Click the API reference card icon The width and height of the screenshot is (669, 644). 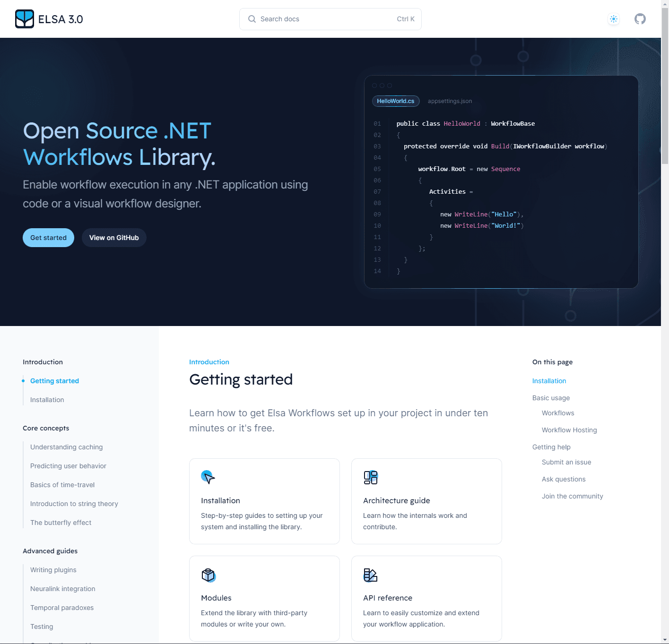[x=370, y=575]
